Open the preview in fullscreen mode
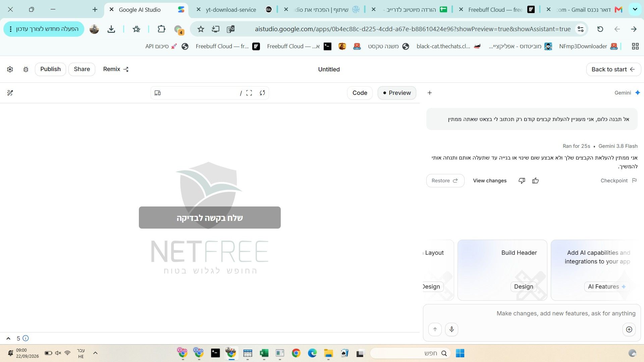 pyautogui.click(x=249, y=93)
